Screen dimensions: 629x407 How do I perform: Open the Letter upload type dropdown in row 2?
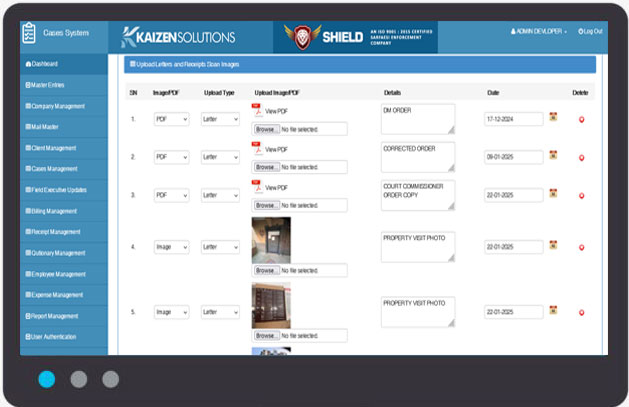click(220, 157)
